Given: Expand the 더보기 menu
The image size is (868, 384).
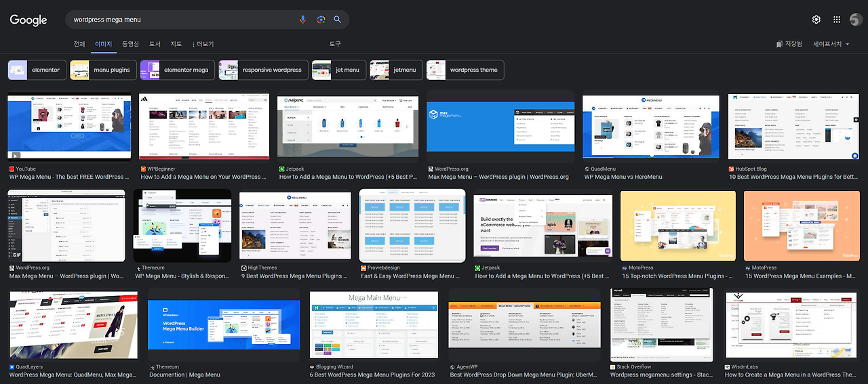Looking at the screenshot, I should pos(203,44).
